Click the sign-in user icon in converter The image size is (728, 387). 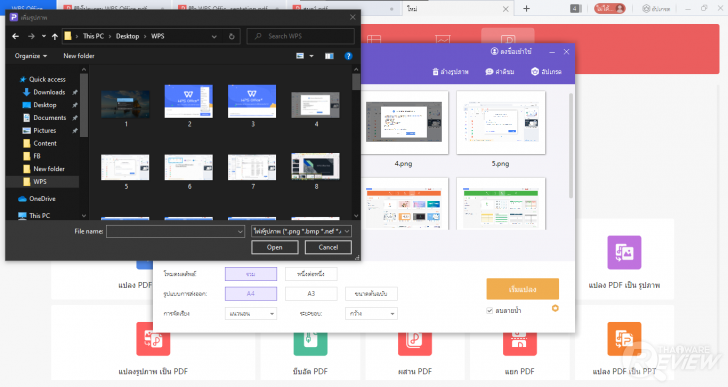(494, 52)
